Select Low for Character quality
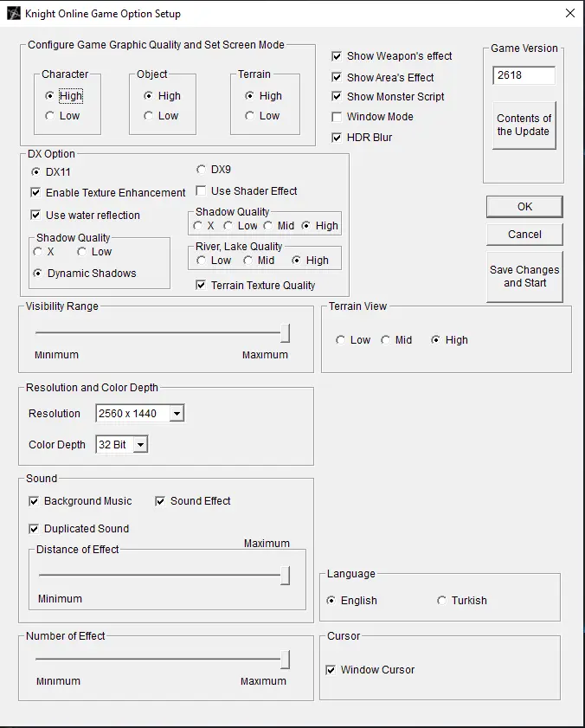This screenshot has width=585, height=728. click(49, 116)
